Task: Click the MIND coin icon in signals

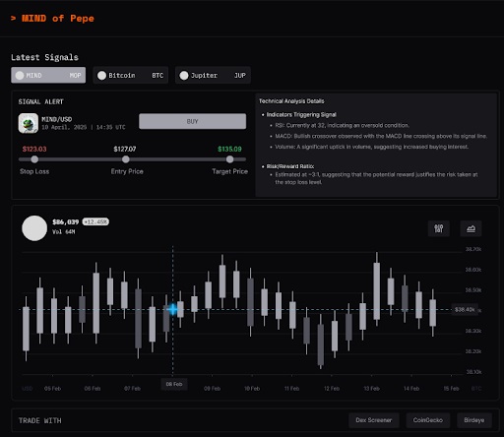Action: [20, 76]
